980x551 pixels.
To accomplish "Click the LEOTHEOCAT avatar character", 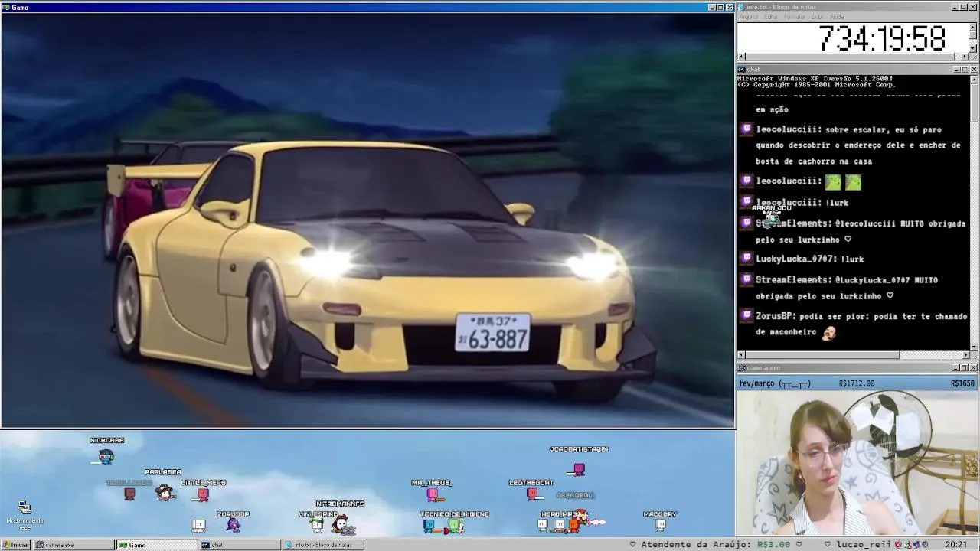I will pos(532,494).
